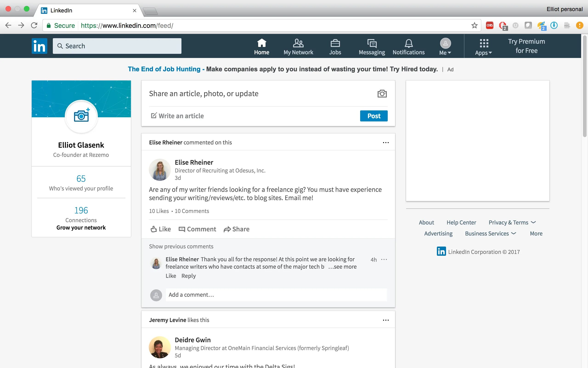Click More in footer

pos(536,233)
